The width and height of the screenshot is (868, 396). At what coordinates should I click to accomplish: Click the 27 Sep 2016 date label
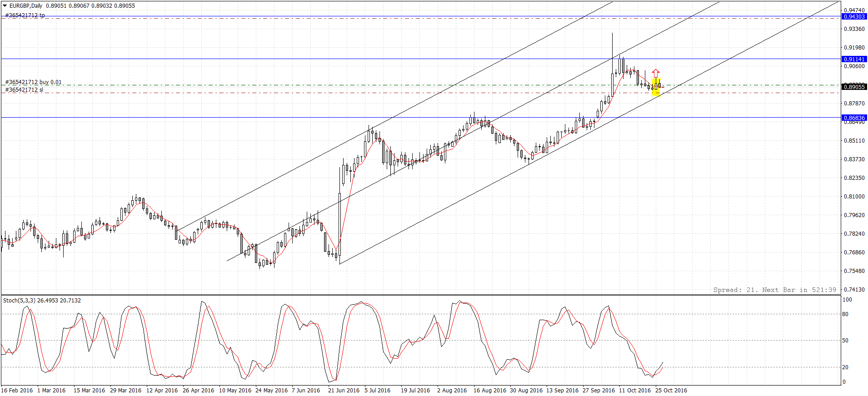[599, 391]
